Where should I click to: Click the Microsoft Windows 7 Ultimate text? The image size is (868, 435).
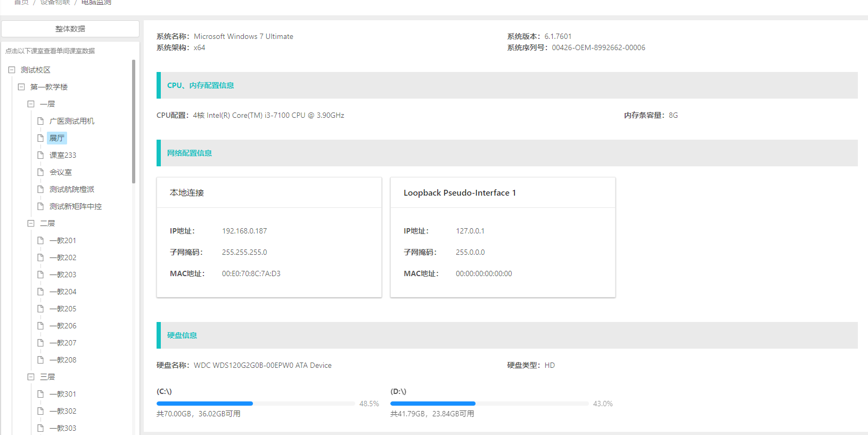pyautogui.click(x=243, y=36)
